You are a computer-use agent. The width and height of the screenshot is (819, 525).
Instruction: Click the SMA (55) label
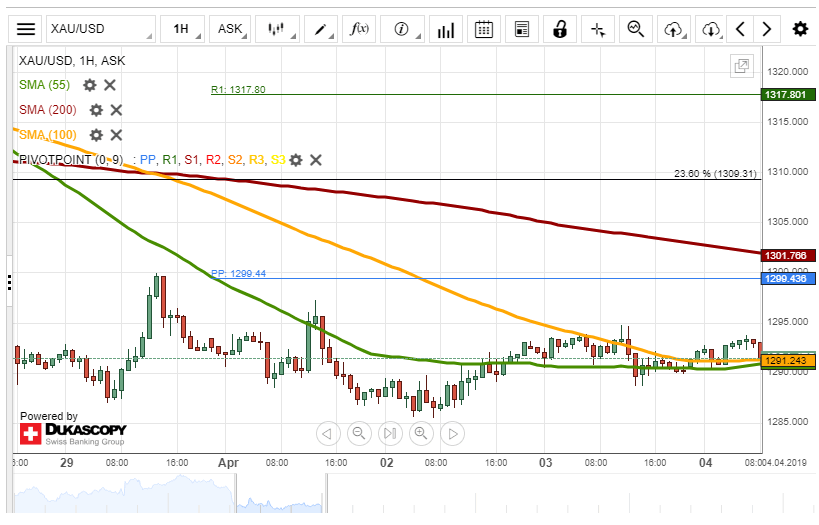click(44, 85)
